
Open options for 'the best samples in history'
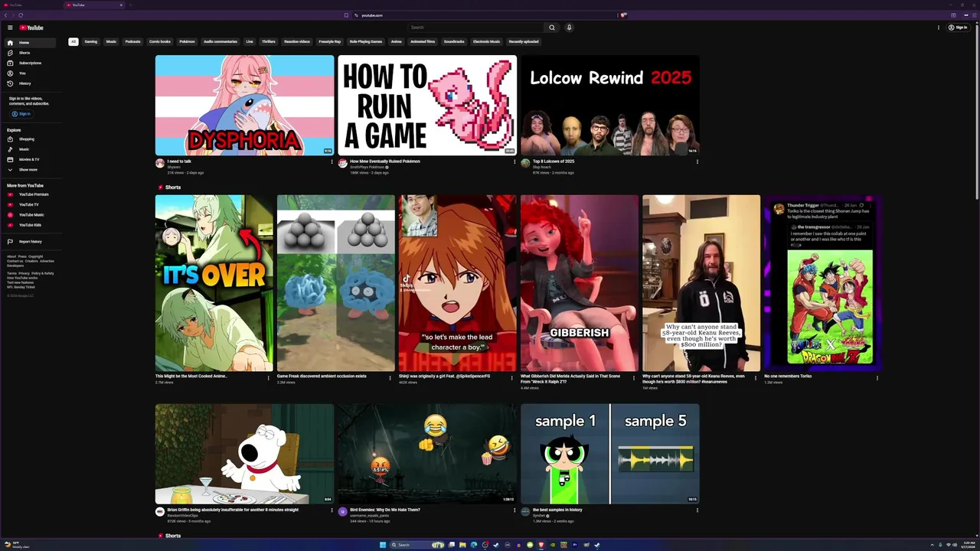coord(697,510)
